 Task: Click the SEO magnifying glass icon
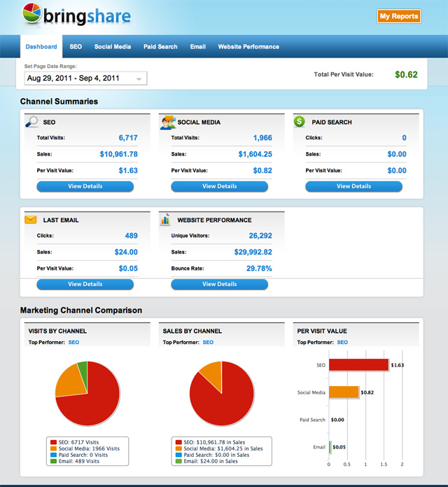click(31, 121)
